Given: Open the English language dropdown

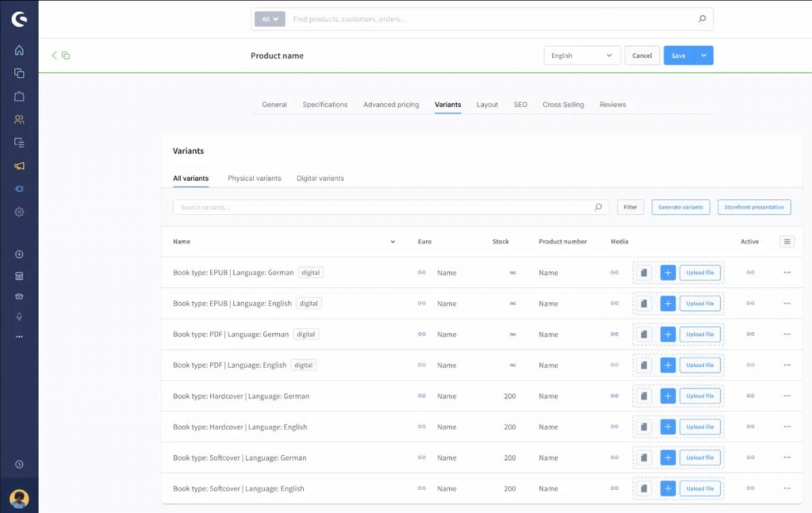Looking at the screenshot, I should 581,56.
